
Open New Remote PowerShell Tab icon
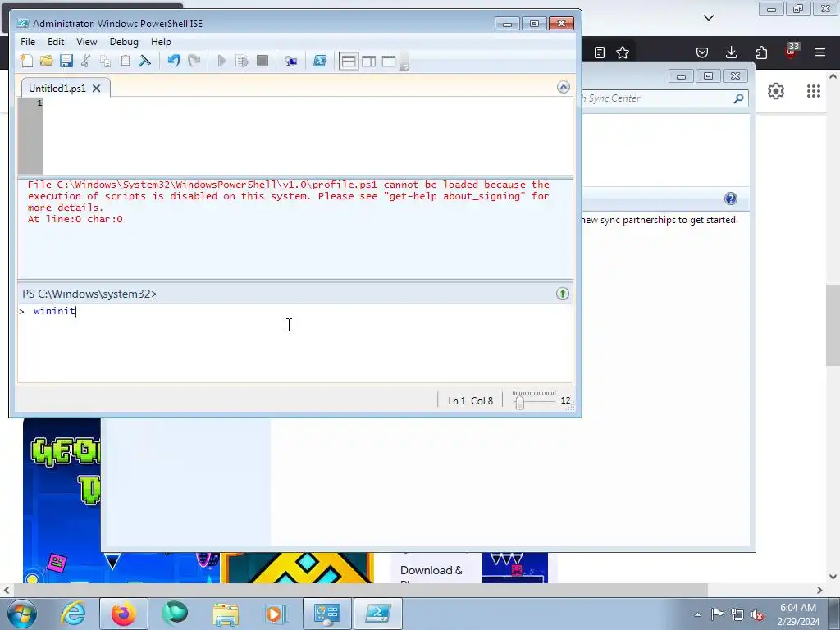291,61
